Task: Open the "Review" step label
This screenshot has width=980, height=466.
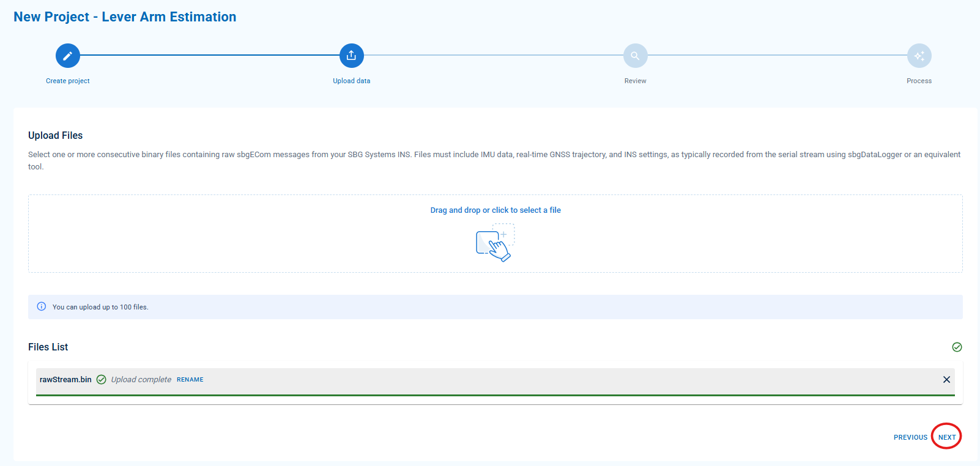Action: tap(635, 81)
